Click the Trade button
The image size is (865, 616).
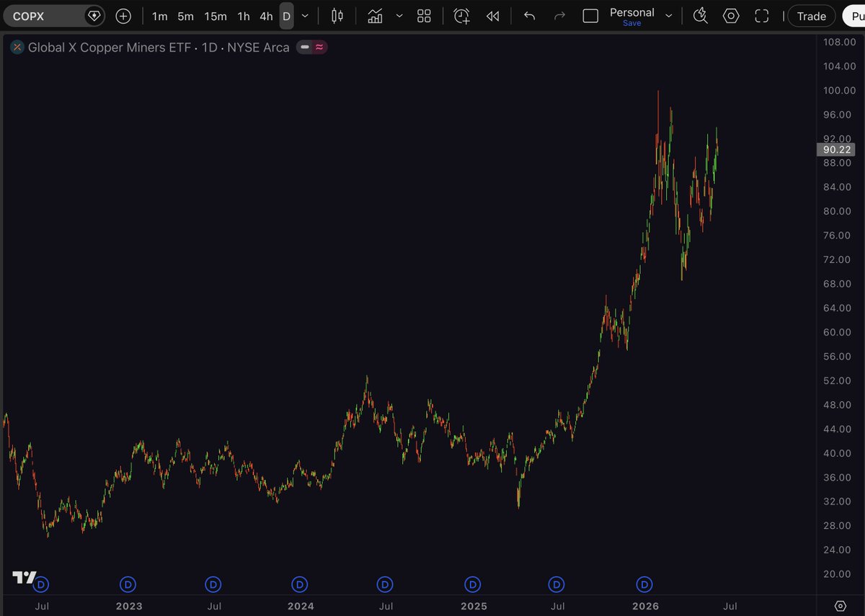pyautogui.click(x=811, y=16)
